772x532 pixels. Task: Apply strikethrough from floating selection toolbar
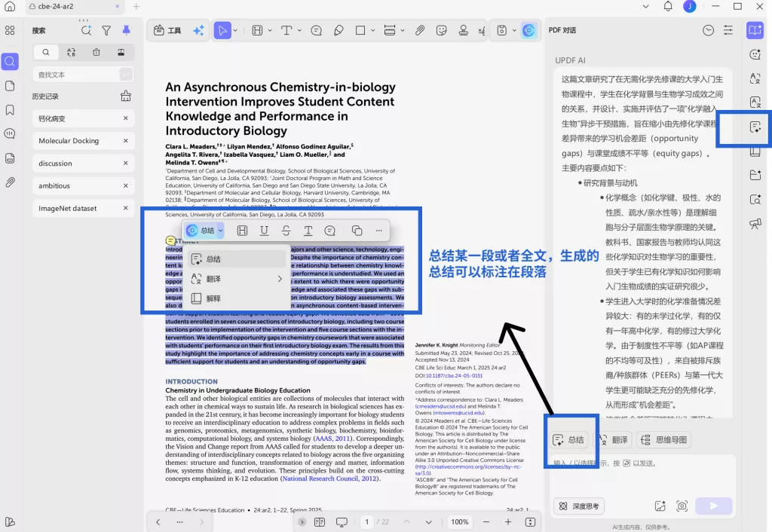(286, 231)
